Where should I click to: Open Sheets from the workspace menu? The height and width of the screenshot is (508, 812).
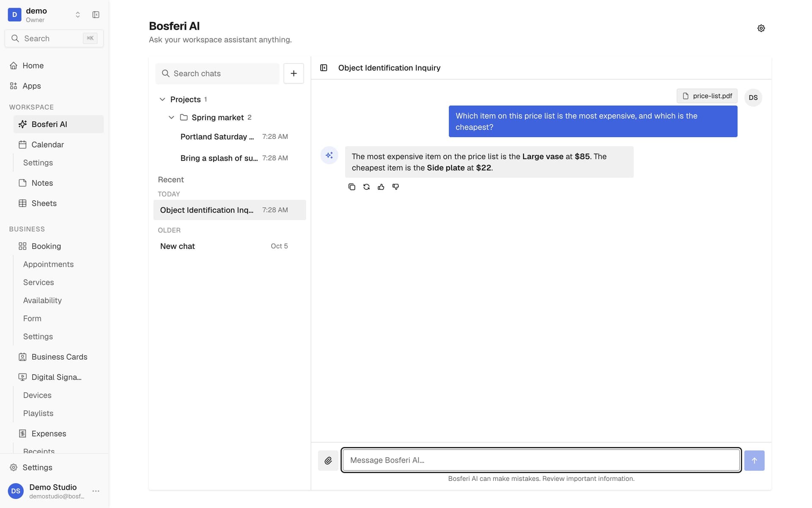coord(58,203)
